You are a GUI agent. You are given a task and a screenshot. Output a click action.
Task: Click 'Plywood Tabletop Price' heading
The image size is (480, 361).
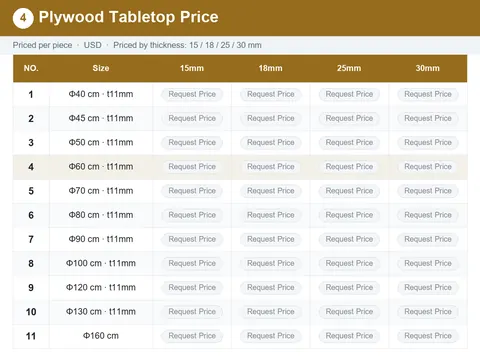(x=128, y=17)
